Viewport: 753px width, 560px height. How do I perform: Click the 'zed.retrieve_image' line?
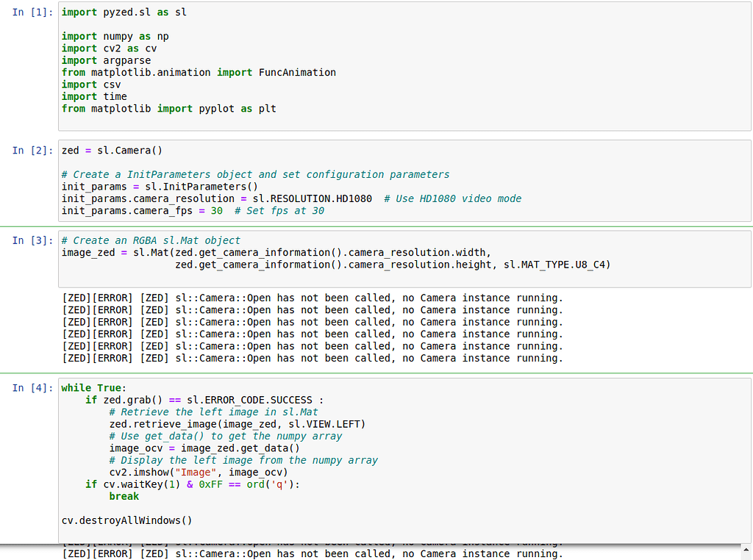pyautogui.click(x=238, y=424)
